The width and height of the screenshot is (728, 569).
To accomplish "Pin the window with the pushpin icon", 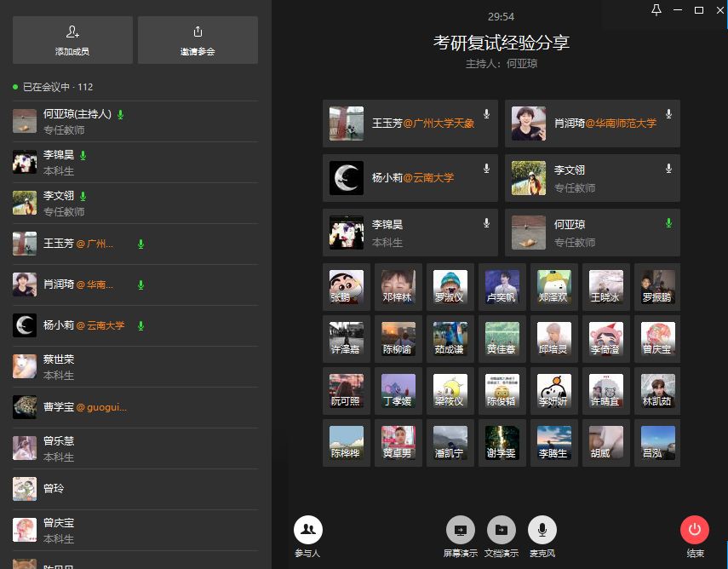I will 656,10.
